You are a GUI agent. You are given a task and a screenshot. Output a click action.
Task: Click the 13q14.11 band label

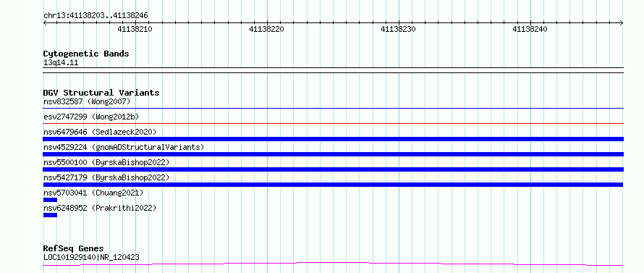click(61, 63)
